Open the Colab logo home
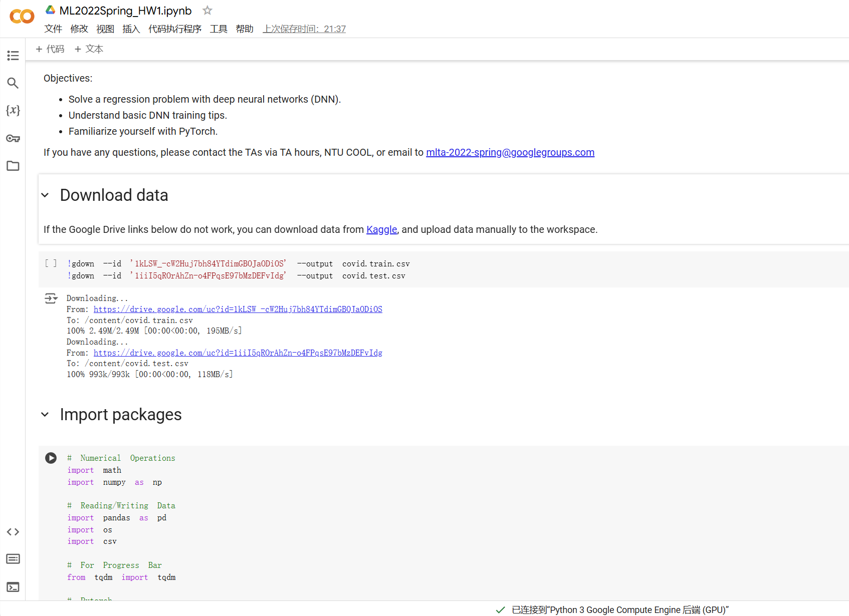 pos(22,17)
